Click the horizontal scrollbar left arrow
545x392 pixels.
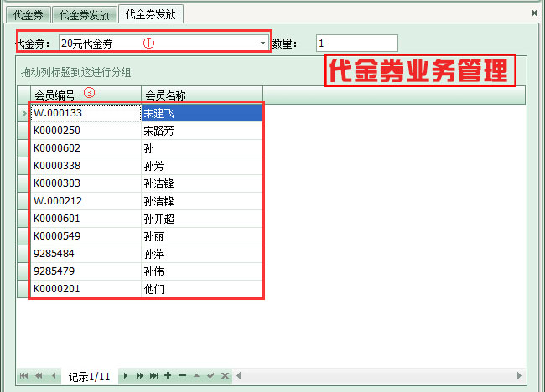(x=239, y=376)
